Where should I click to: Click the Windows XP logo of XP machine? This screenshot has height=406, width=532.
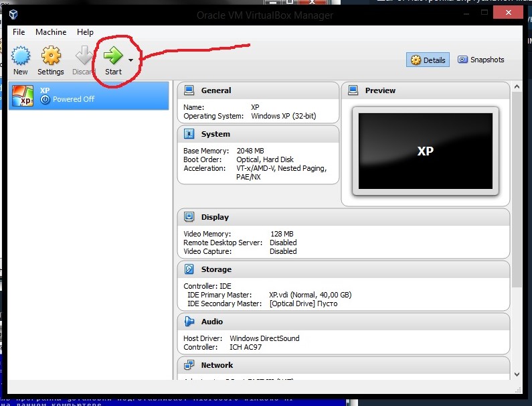pos(23,95)
